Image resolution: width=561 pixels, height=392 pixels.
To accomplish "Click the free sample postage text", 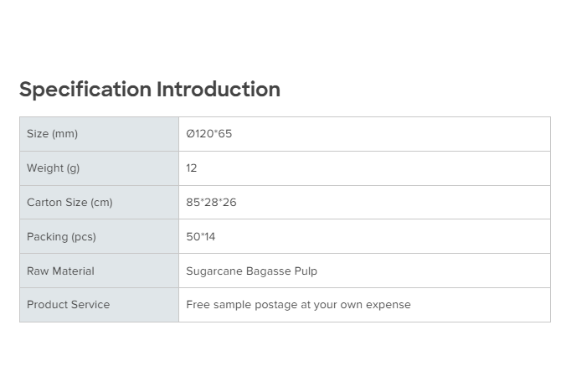I will coord(298,305).
